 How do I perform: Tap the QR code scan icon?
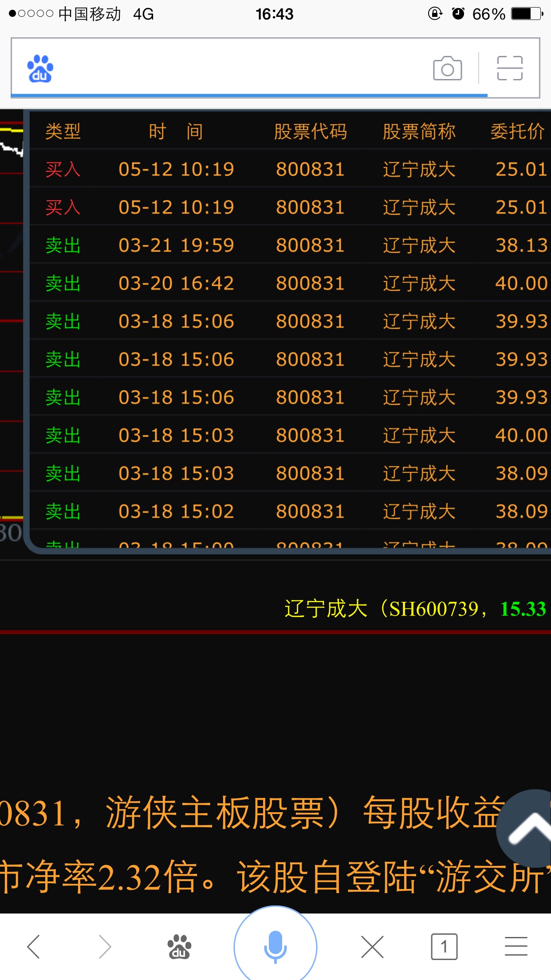click(510, 68)
